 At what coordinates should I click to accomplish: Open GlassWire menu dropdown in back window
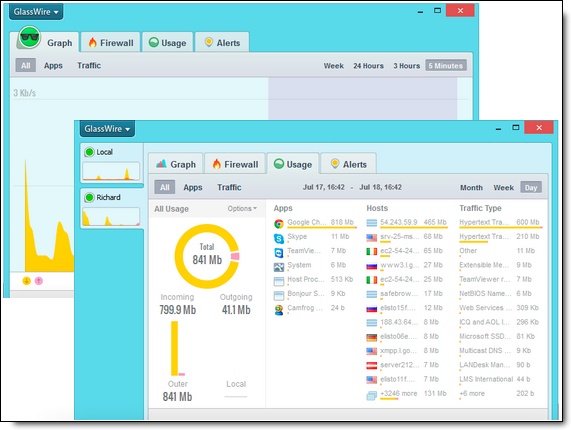(36, 12)
